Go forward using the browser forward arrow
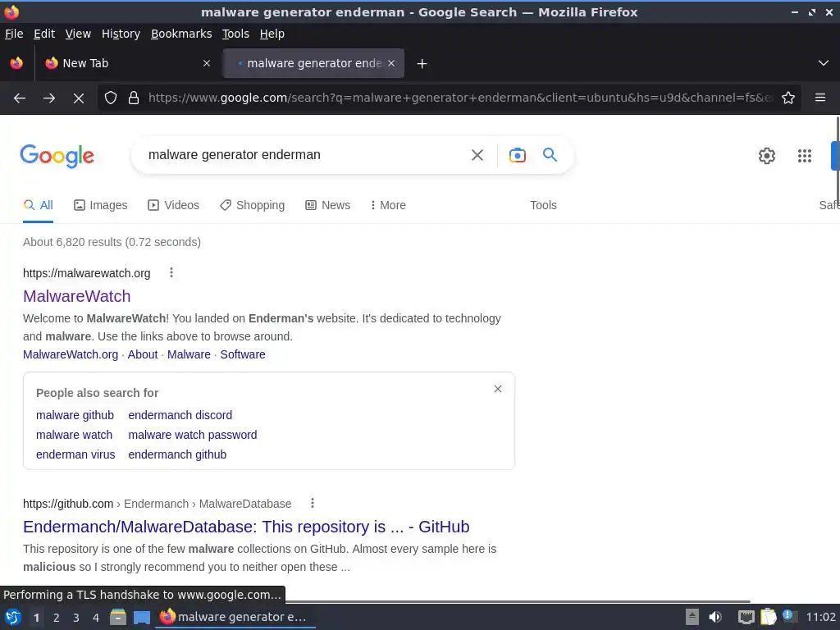This screenshot has height=630, width=840. (48, 98)
